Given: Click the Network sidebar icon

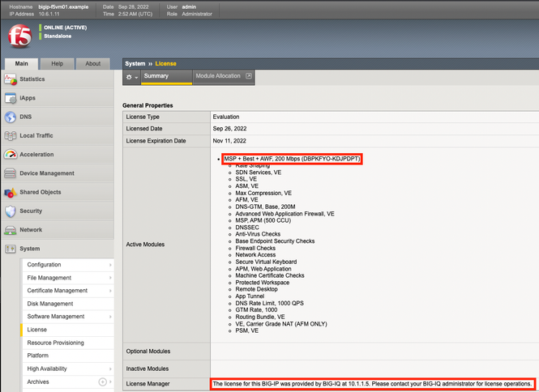Looking at the screenshot, I should tap(11, 230).
